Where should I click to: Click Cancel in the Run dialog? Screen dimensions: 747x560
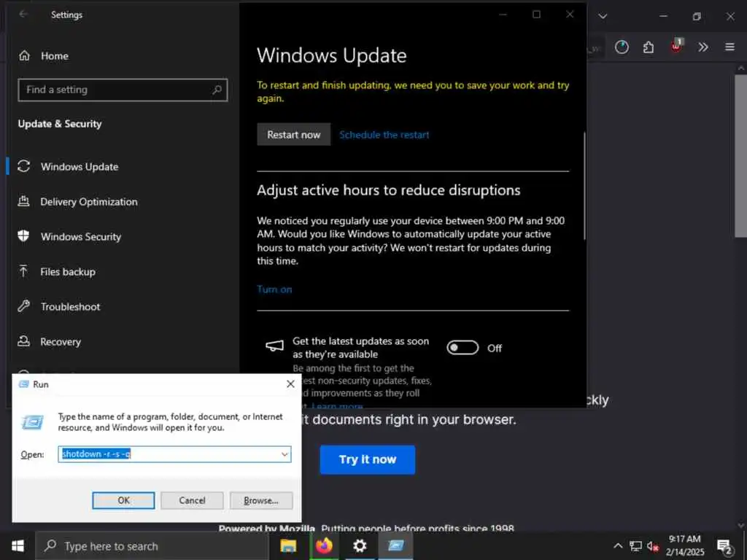(x=192, y=500)
